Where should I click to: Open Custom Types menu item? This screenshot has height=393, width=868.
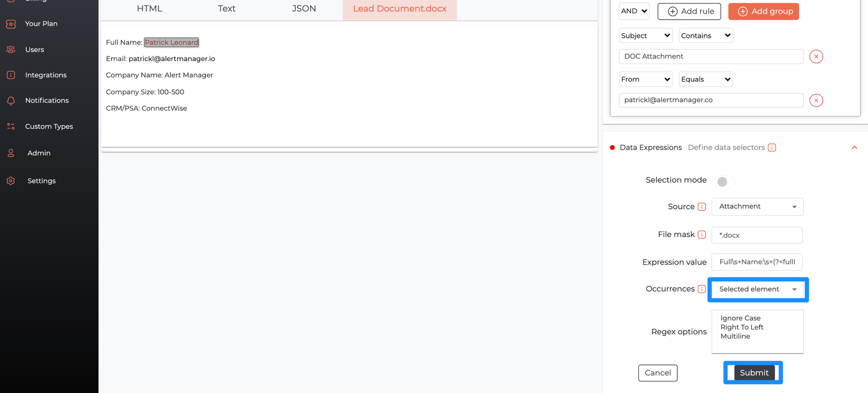[49, 127]
